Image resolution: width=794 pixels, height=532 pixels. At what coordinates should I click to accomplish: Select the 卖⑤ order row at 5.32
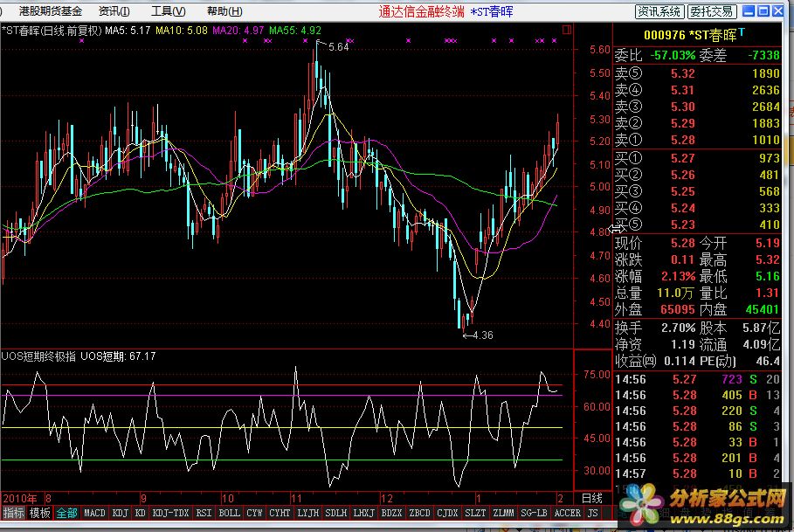pos(697,73)
